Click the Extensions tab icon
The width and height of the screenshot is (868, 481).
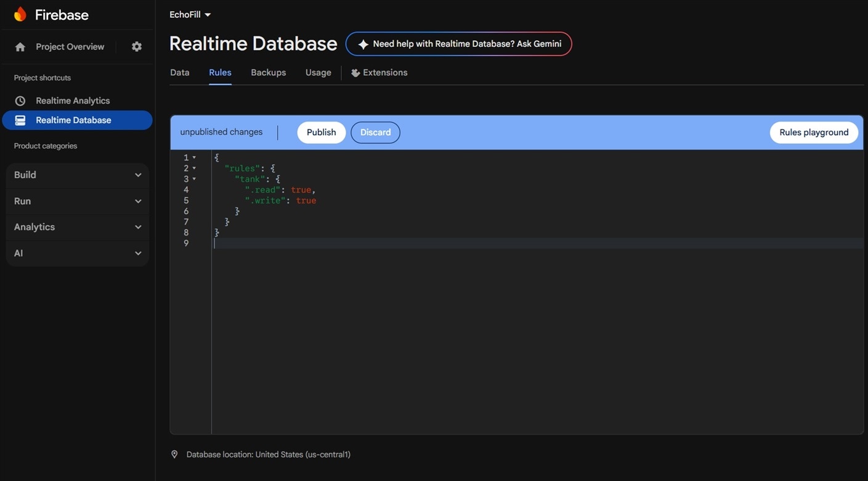[x=355, y=73]
